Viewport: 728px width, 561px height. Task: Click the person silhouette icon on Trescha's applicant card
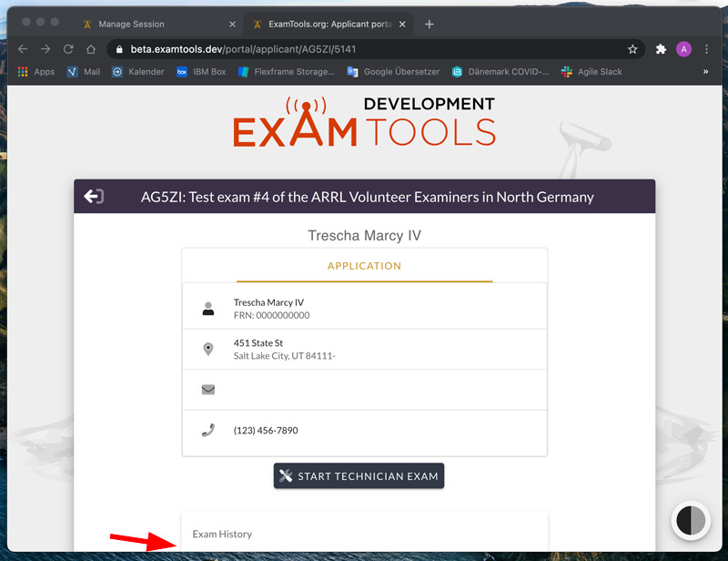207,307
